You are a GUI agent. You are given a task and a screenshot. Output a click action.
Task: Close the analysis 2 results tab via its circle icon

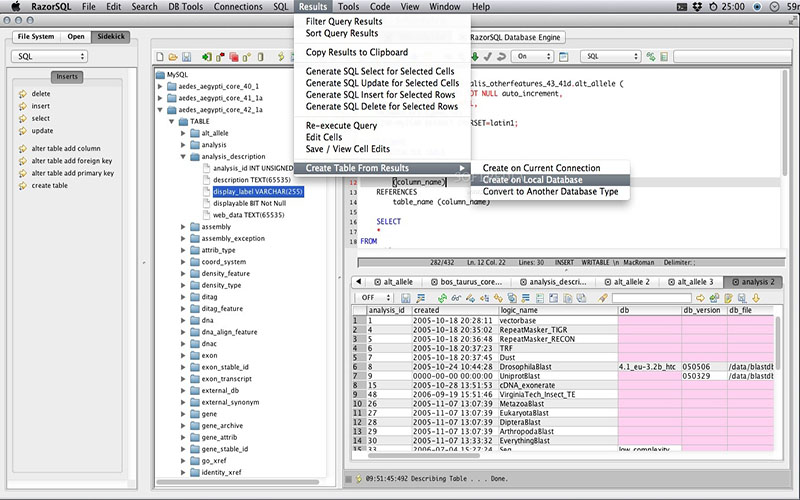click(x=735, y=282)
